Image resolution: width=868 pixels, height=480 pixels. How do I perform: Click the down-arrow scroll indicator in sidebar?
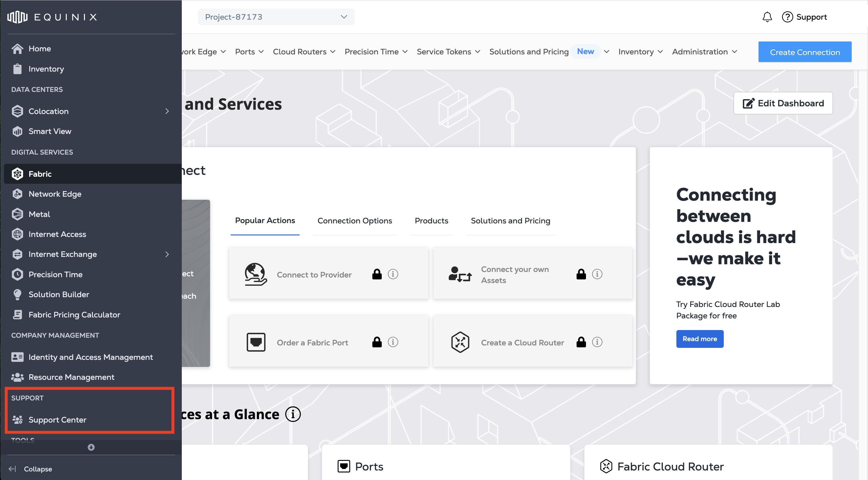91,447
